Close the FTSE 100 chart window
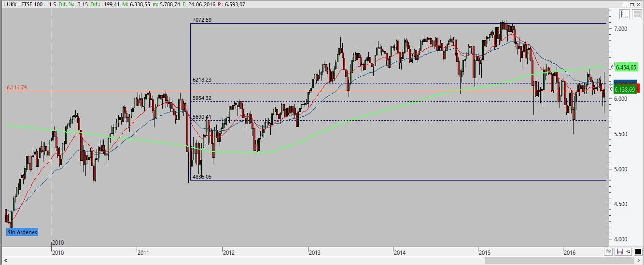 tap(638, 4)
